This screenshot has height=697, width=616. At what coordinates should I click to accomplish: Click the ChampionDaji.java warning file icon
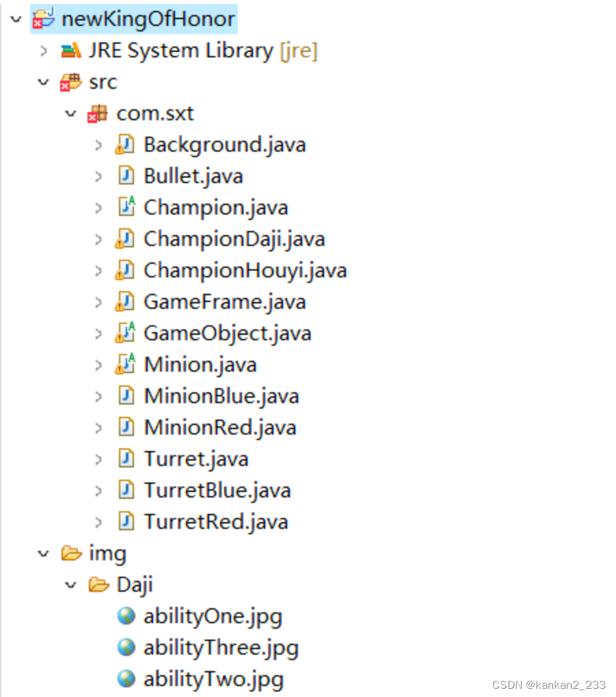[x=125, y=239]
